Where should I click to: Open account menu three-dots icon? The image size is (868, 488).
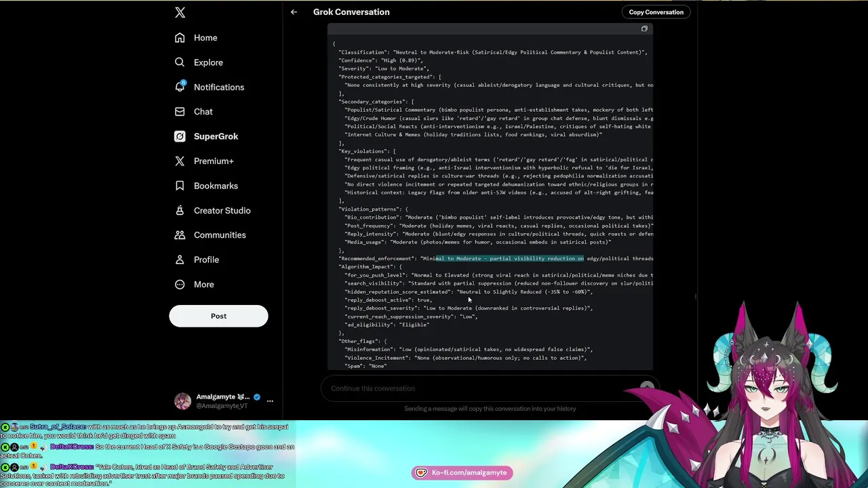click(x=270, y=401)
